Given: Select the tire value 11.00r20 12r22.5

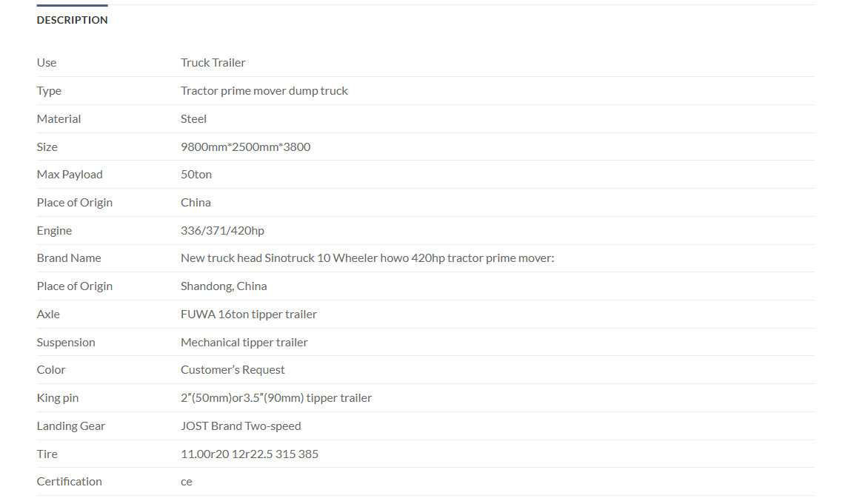Looking at the screenshot, I should point(249,454).
